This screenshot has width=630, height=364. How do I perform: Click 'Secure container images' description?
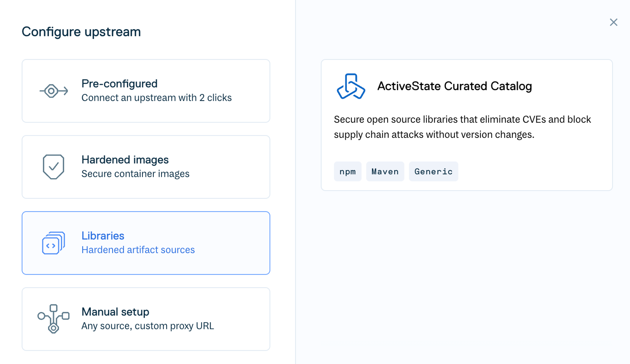[x=135, y=174]
